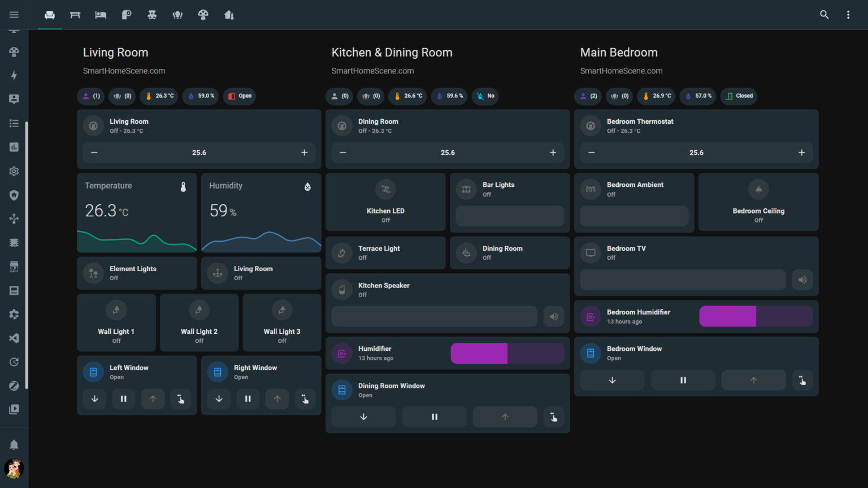Expand the sidebar using the hamburger menu

[x=14, y=14]
